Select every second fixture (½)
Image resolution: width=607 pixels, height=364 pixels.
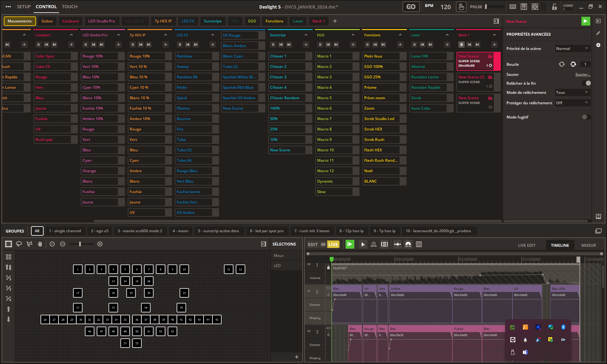tap(9, 278)
